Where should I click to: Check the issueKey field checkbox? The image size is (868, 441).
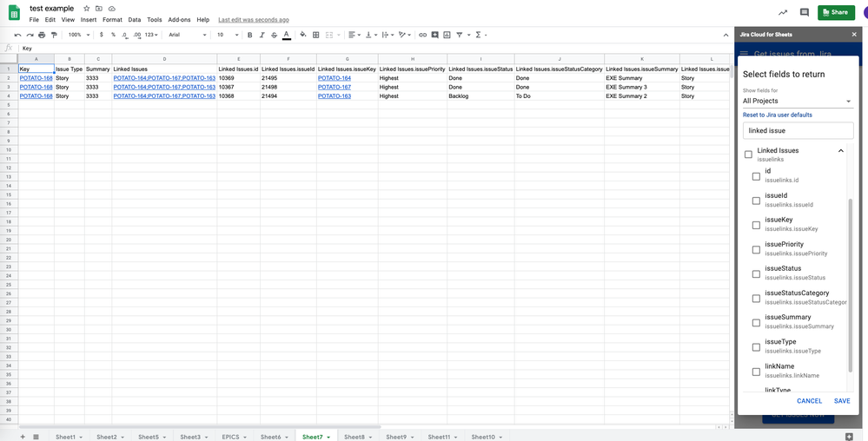point(756,225)
